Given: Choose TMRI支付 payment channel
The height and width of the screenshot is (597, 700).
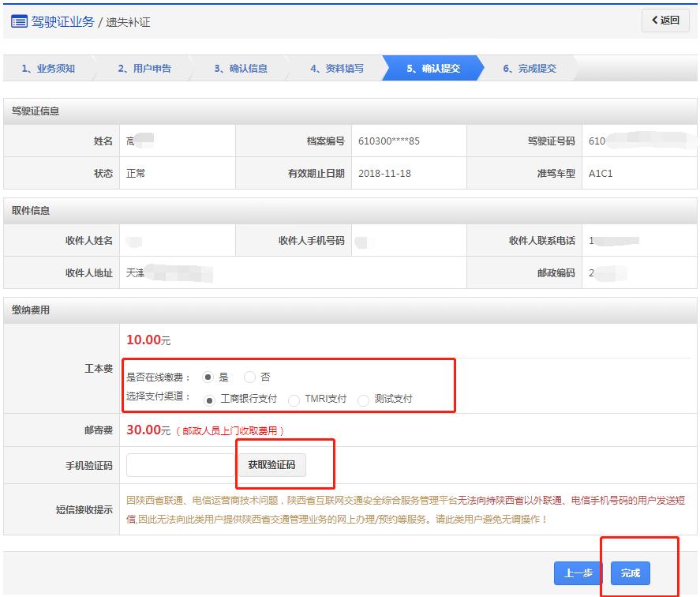Looking at the screenshot, I should (294, 400).
